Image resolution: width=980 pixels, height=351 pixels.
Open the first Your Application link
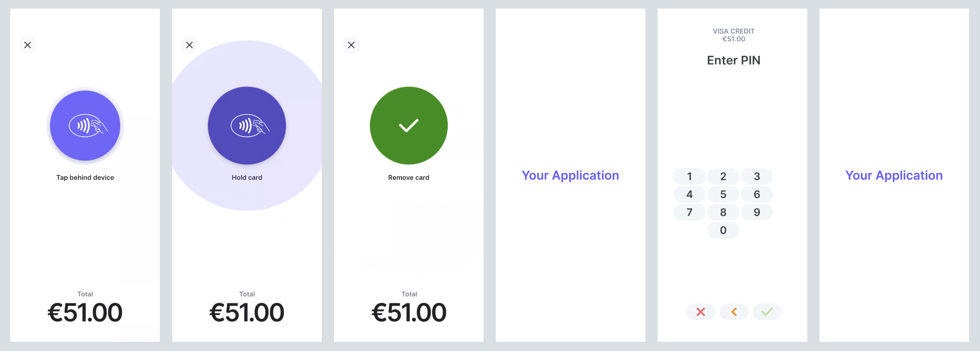pos(570,175)
